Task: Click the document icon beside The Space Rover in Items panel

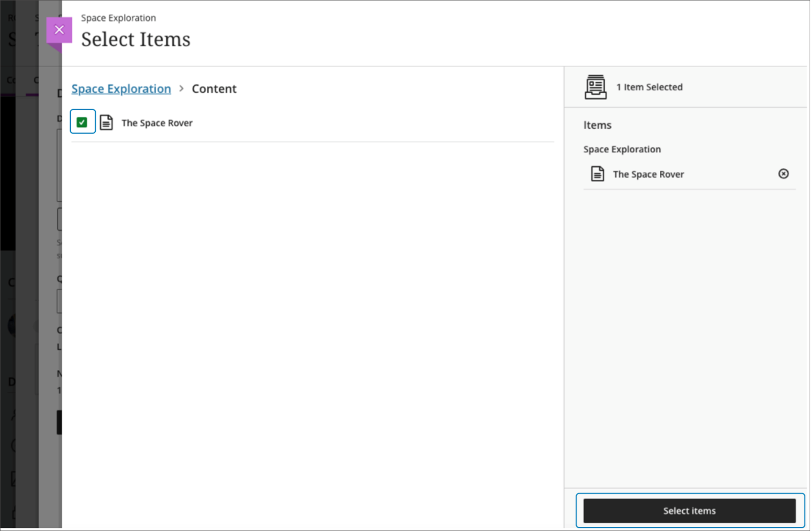Action: click(597, 174)
